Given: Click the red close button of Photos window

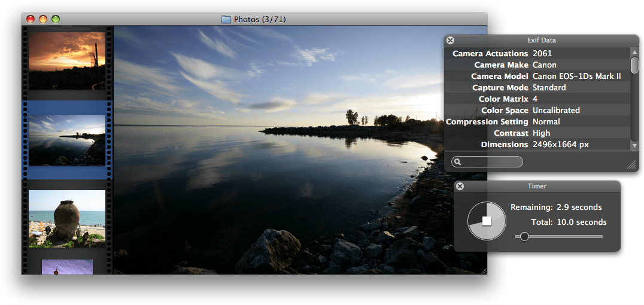Looking at the screenshot, I should coord(31,19).
